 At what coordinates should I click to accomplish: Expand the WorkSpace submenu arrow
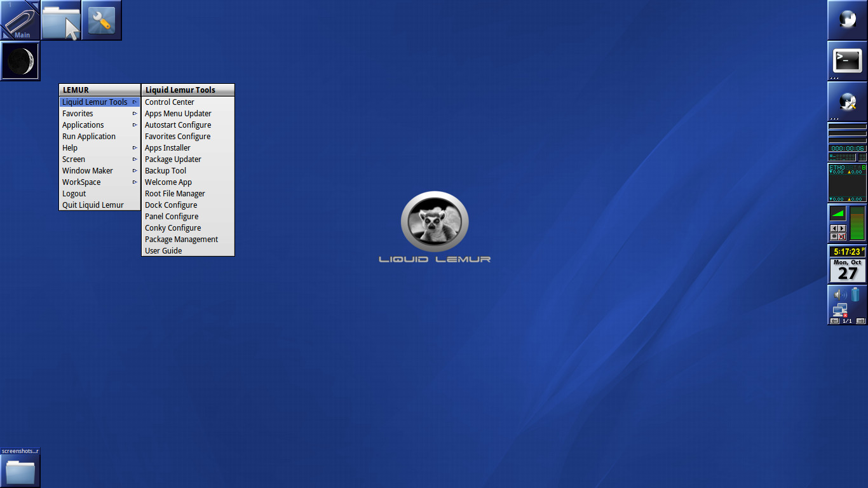point(135,182)
